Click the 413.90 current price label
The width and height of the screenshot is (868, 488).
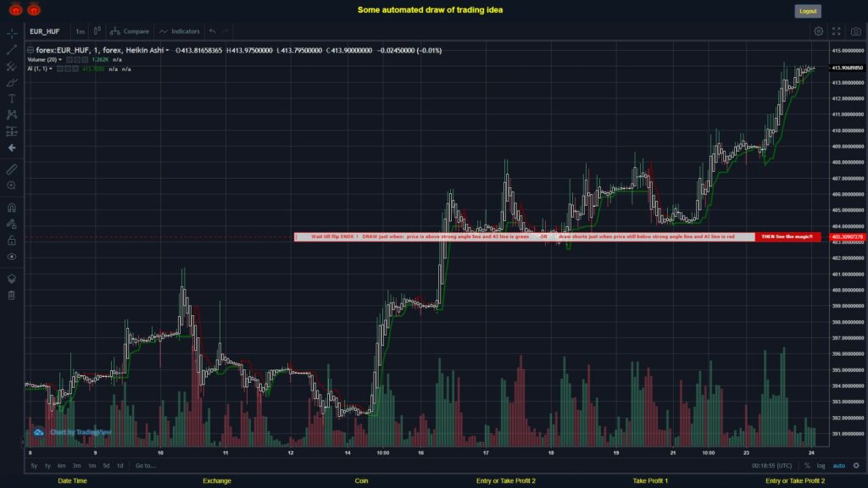tap(847, 68)
